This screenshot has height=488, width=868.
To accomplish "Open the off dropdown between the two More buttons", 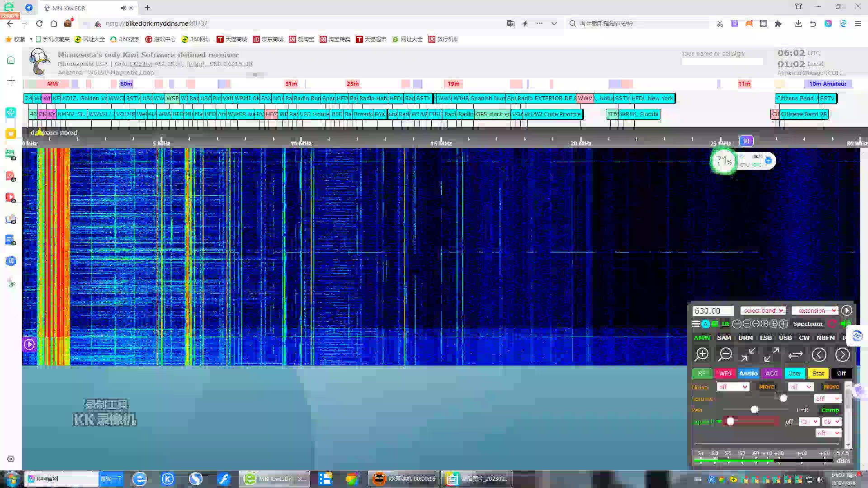I will tap(801, 387).
